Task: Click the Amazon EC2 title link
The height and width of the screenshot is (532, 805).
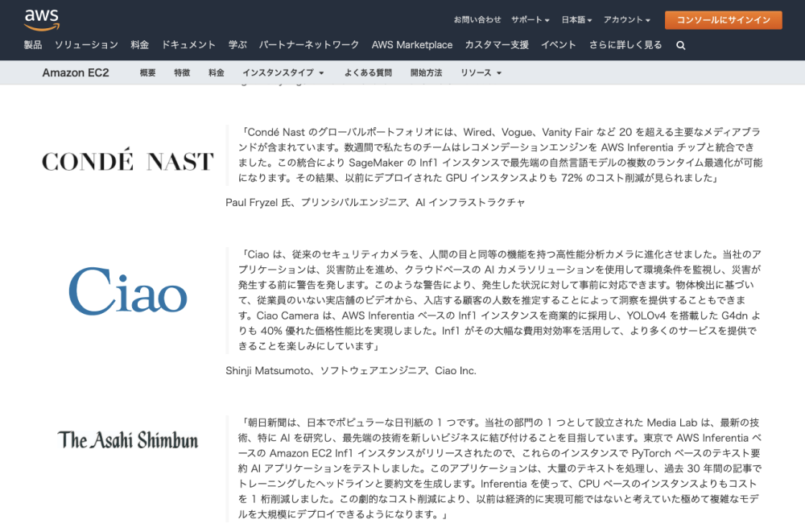Action: pos(76,73)
